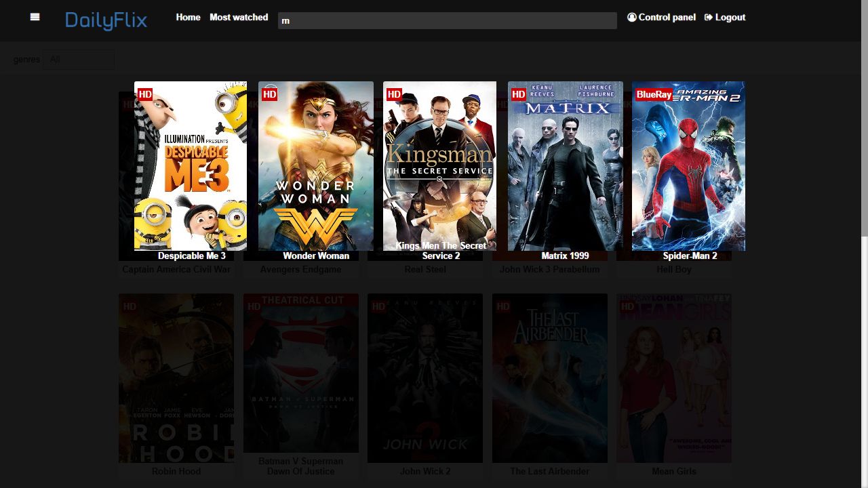This screenshot has height=488, width=868.
Task: Click the HD badge on Wonder Woman
Action: (x=269, y=94)
